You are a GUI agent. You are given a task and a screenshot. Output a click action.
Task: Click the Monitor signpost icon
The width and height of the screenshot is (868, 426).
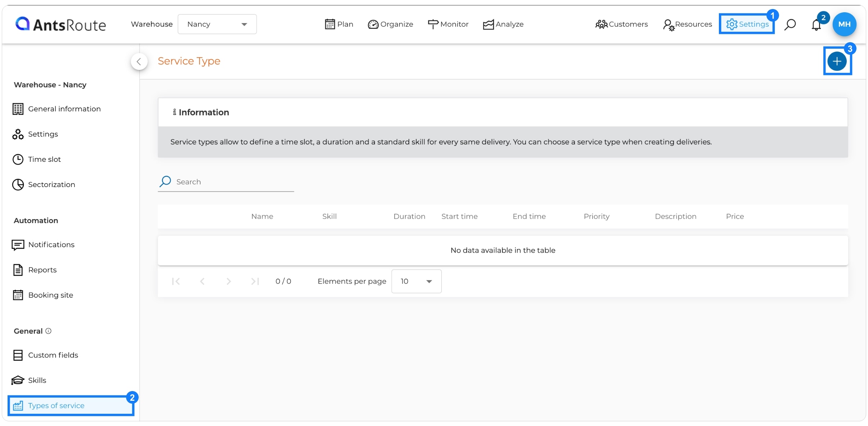[x=433, y=24]
